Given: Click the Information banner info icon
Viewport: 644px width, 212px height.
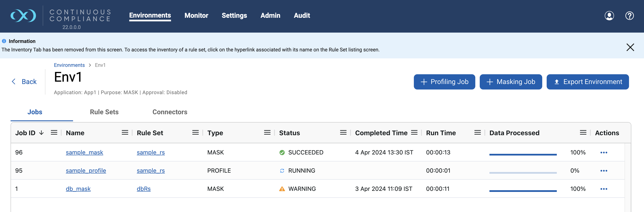Looking at the screenshot, I should [4, 41].
